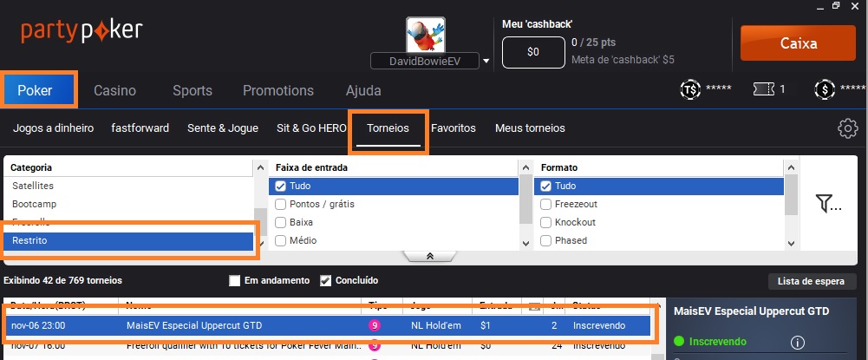Select MaisEV Especial Uppercut GTD row
This screenshot has width=868, height=360.
pos(327,325)
